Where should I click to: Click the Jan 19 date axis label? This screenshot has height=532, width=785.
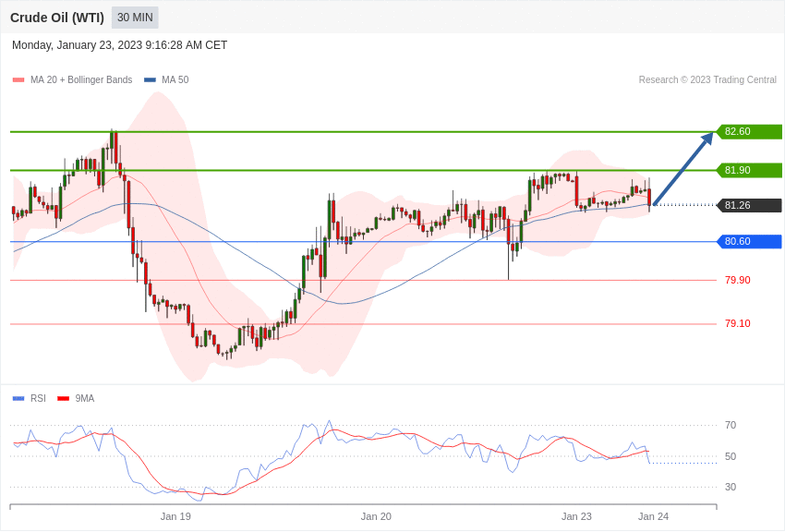[x=175, y=516]
